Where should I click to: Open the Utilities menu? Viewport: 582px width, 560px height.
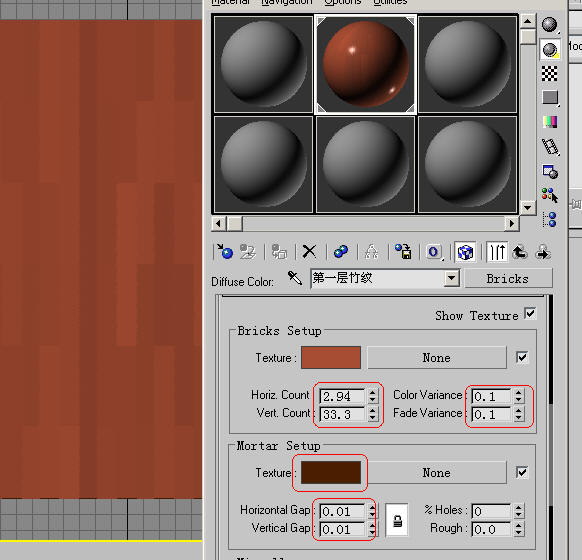390,2
